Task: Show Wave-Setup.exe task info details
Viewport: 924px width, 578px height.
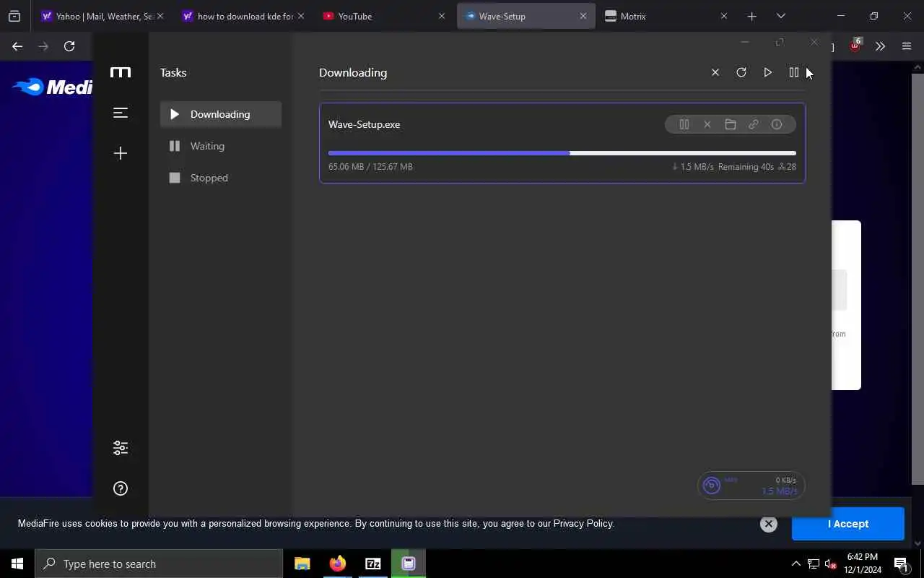Action: (777, 124)
